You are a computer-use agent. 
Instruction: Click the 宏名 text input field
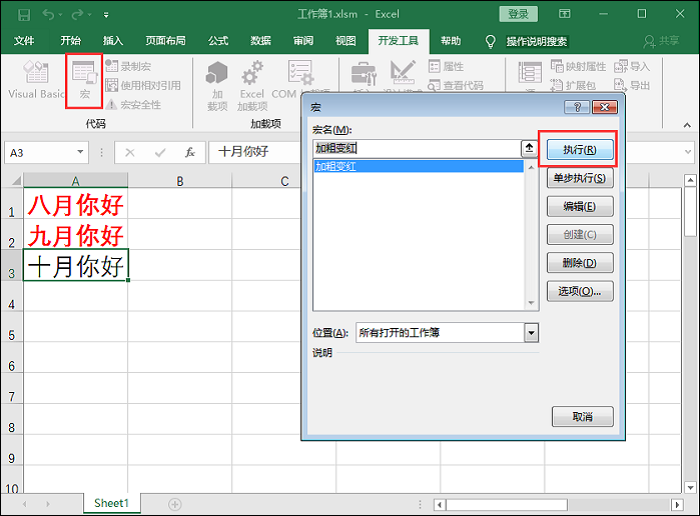tap(417, 148)
